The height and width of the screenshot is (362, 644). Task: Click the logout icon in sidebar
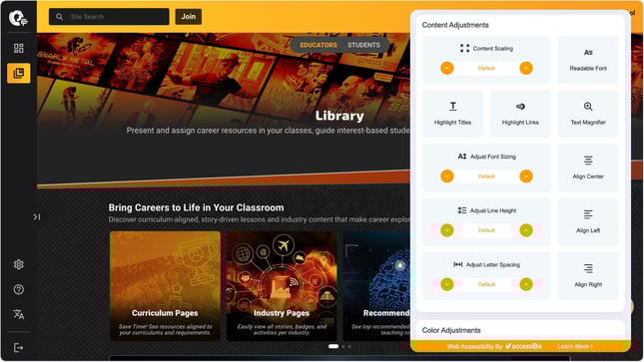tap(19, 348)
